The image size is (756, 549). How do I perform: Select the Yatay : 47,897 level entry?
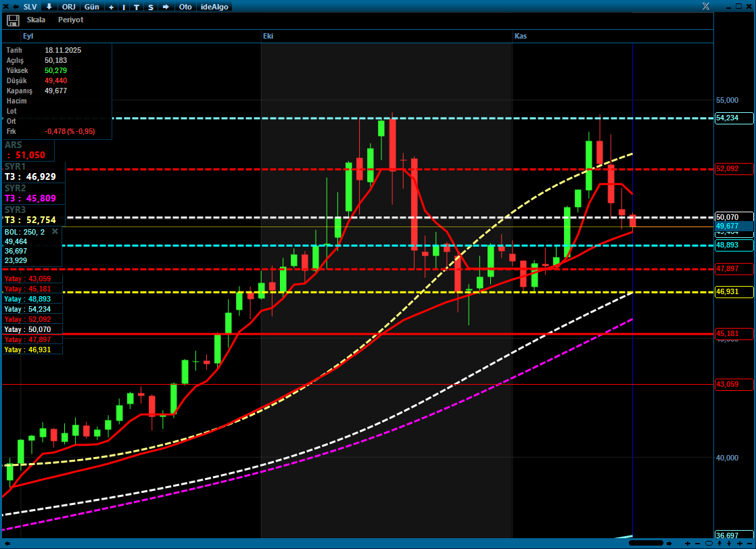point(32,339)
